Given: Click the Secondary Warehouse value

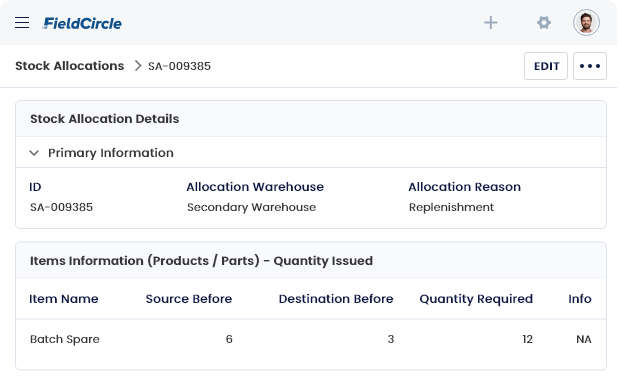Looking at the screenshot, I should [251, 207].
